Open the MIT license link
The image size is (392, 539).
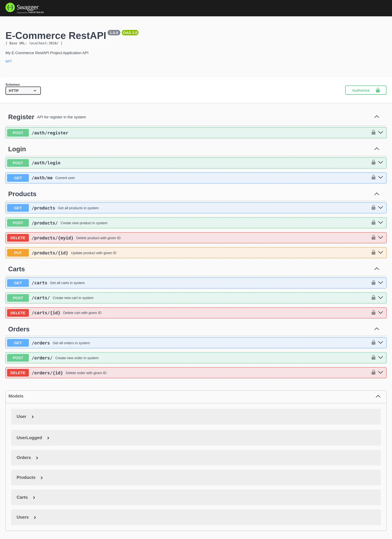tap(9, 61)
